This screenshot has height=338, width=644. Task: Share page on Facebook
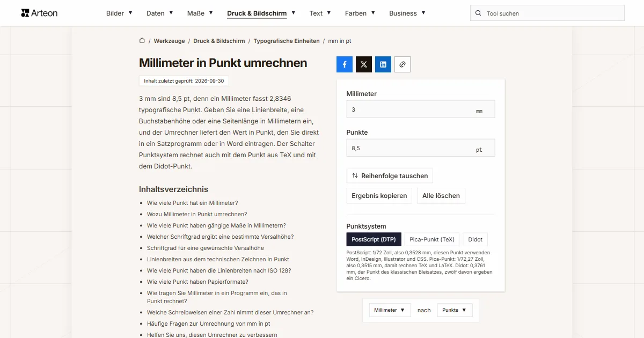point(345,64)
